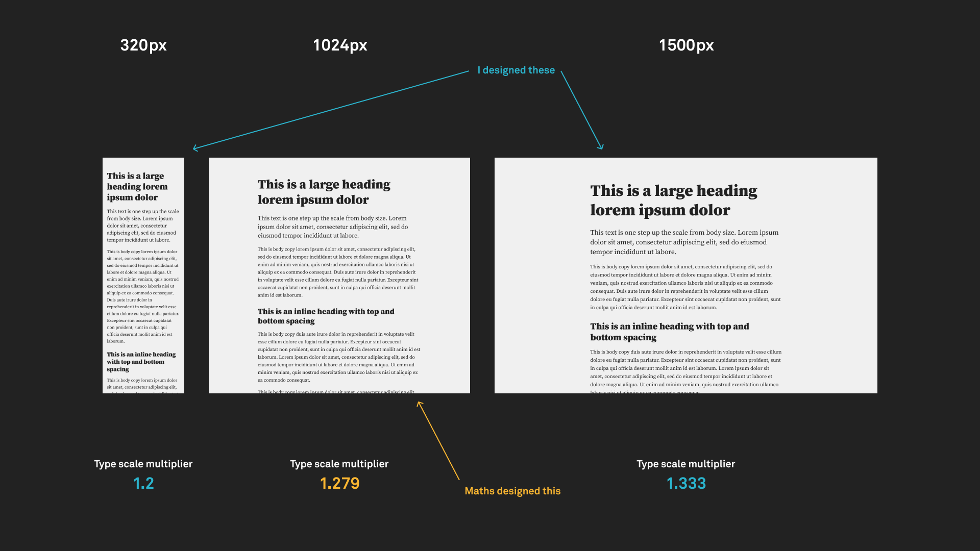Click the '320px' label heading
The height and width of the screenshot is (551, 980).
point(143,45)
